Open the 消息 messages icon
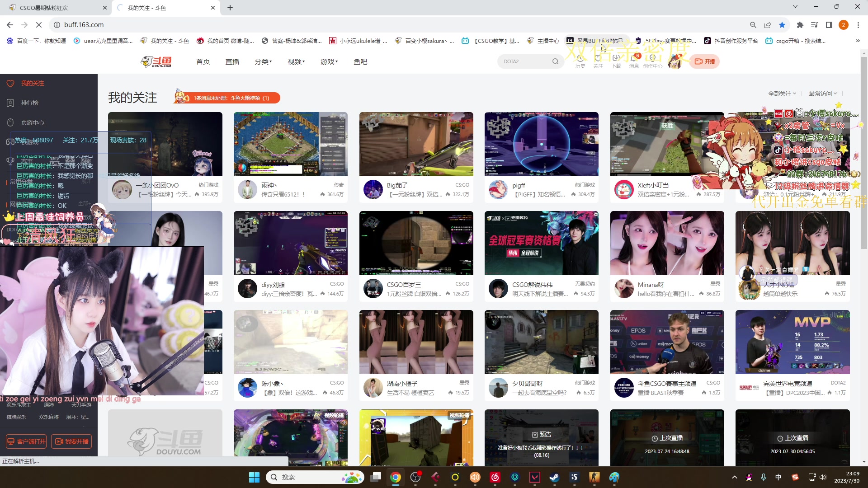This screenshot has width=868, height=488. 634,61
